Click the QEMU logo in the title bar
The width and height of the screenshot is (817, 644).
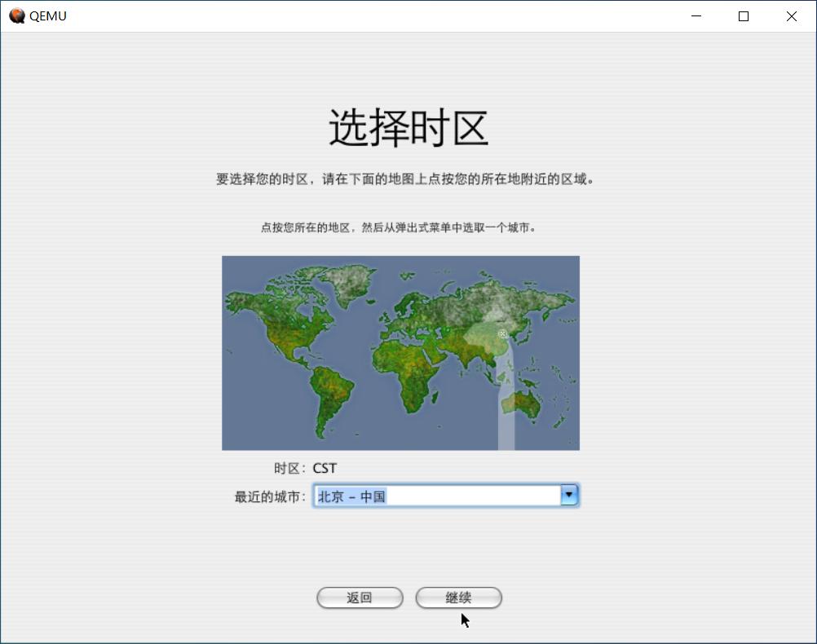click(16, 15)
